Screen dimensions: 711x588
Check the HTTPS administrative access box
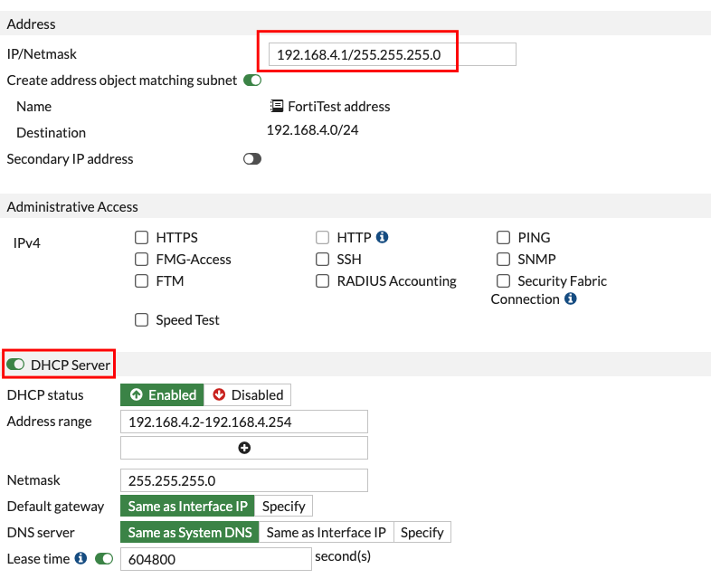pyautogui.click(x=141, y=238)
